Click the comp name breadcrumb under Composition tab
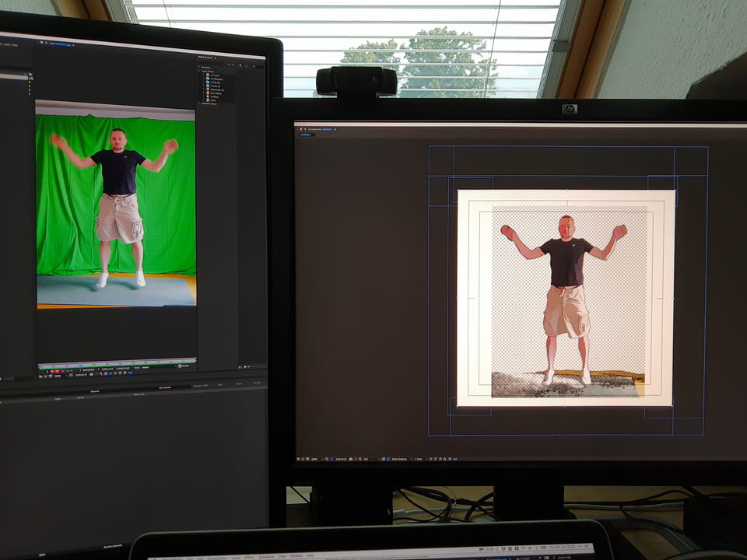 [x=306, y=134]
